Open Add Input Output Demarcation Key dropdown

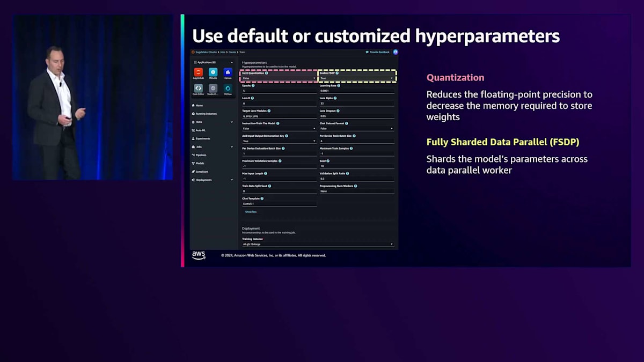279,141
